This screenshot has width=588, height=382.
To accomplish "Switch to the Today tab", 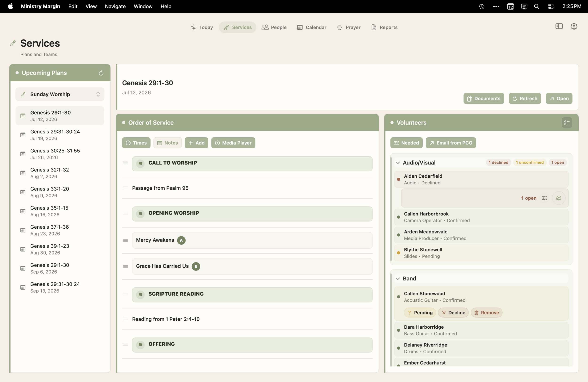I will point(202,27).
